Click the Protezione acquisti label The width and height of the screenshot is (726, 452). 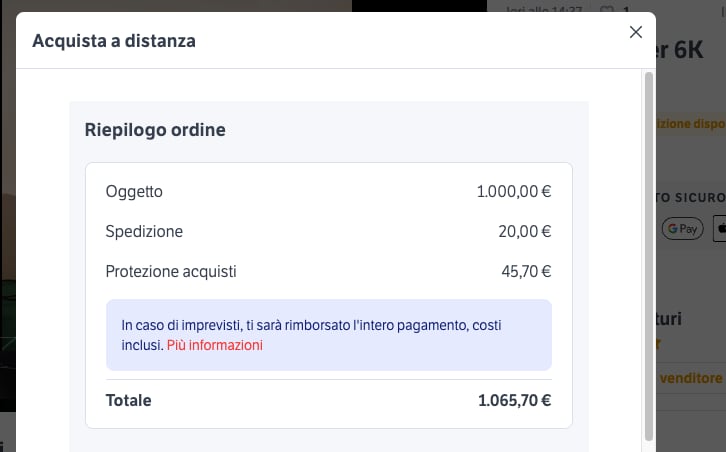pos(171,271)
